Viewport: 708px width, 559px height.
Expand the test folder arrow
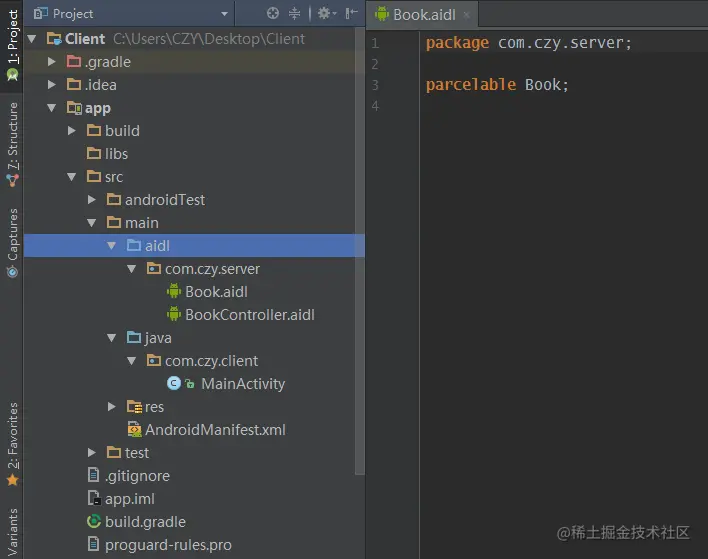point(92,452)
